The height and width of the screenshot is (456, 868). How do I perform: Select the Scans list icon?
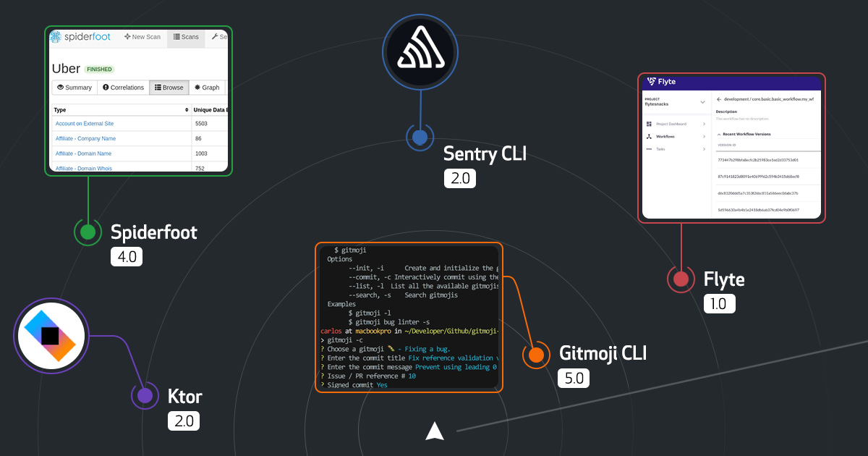pyautogui.click(x=176, y=37)
